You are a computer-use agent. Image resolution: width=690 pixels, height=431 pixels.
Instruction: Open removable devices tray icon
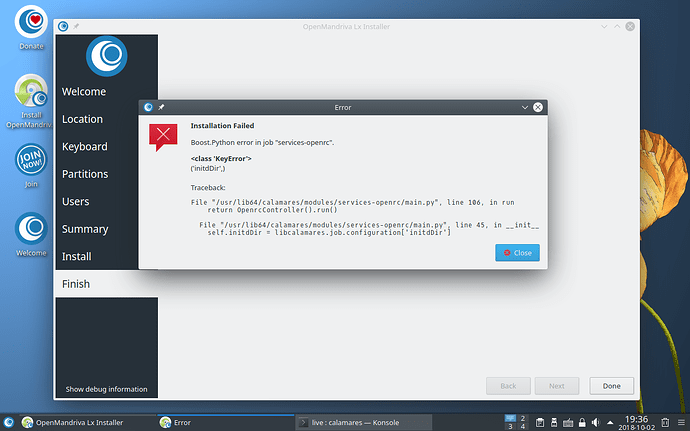(554, 423)
